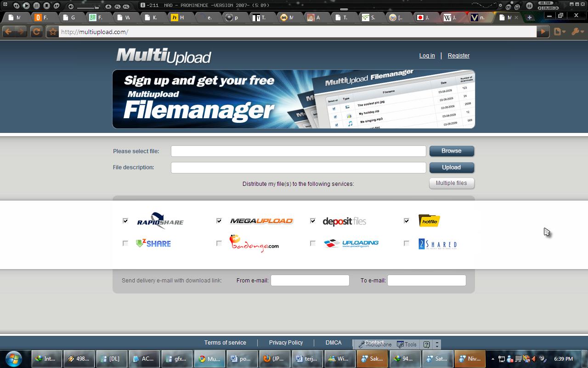
Task: Click the From e-mail field
Action: pos(310,280)
